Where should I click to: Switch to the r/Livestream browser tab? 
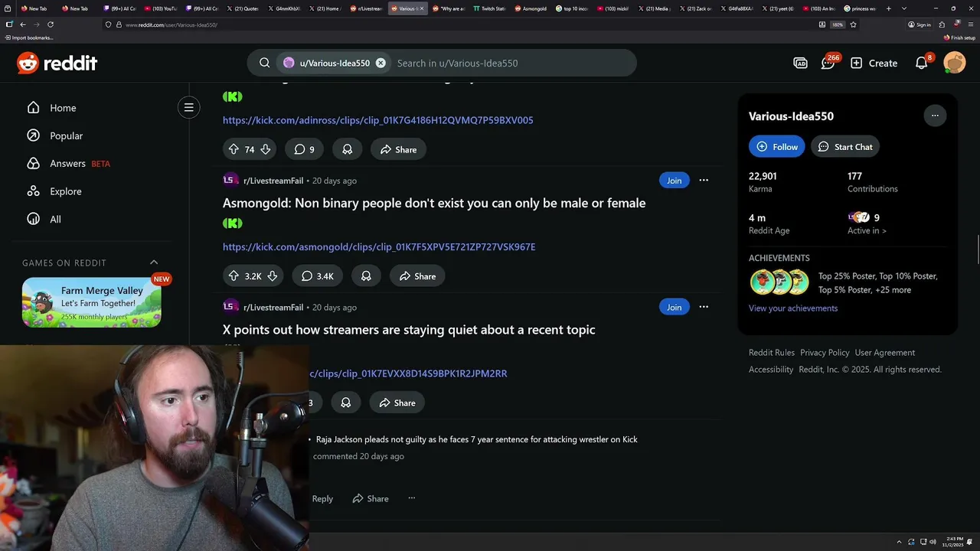367,8
